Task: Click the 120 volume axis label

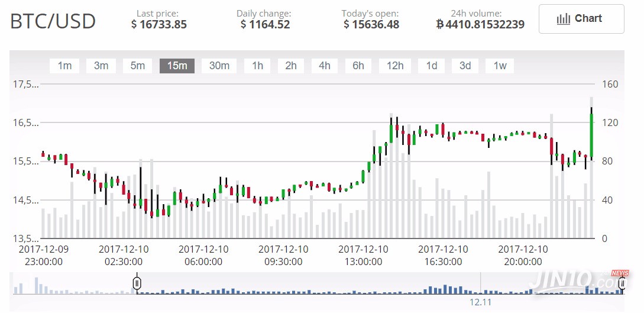Action: coord(610,123)
